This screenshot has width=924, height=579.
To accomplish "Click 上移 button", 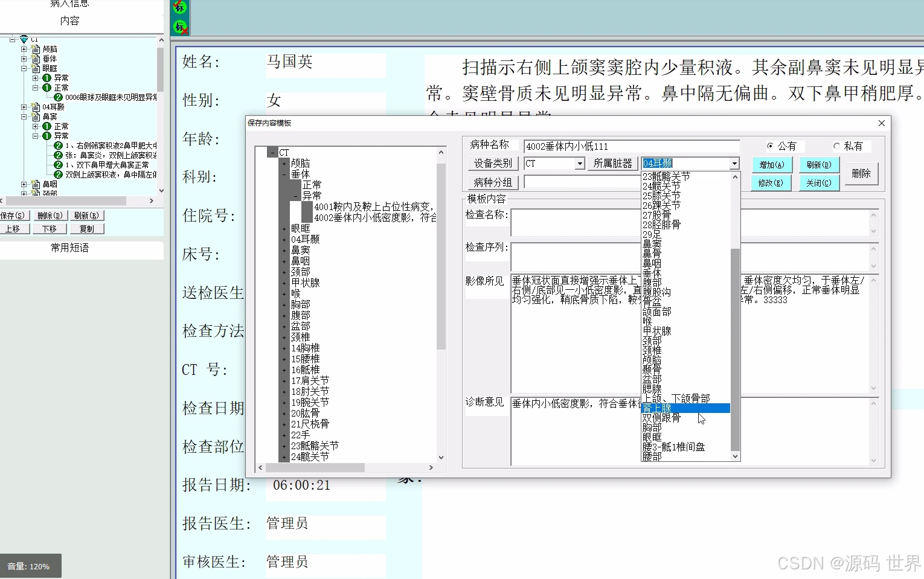I will coord(13,229).
